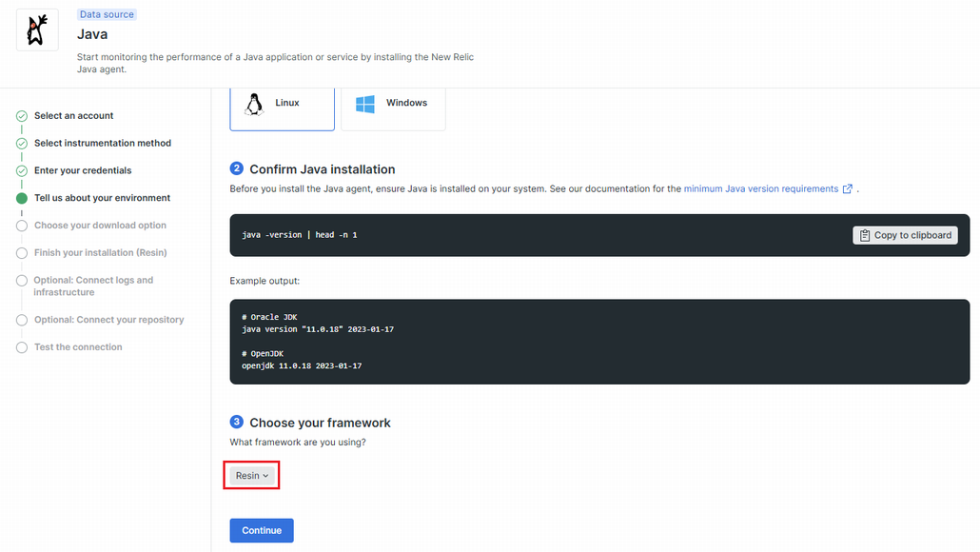Click the Choose your framework heading
980x552 pixels.
click(x=320, y=423)
